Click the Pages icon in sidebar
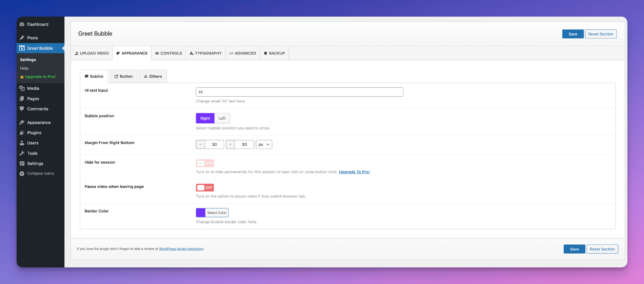 click(x=22, y=99)
